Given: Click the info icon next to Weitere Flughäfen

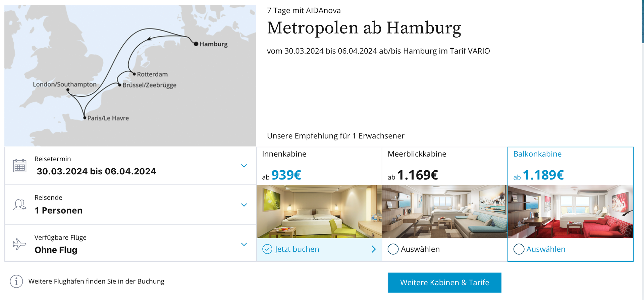Looking at the screenshot, I should (16, 281).
